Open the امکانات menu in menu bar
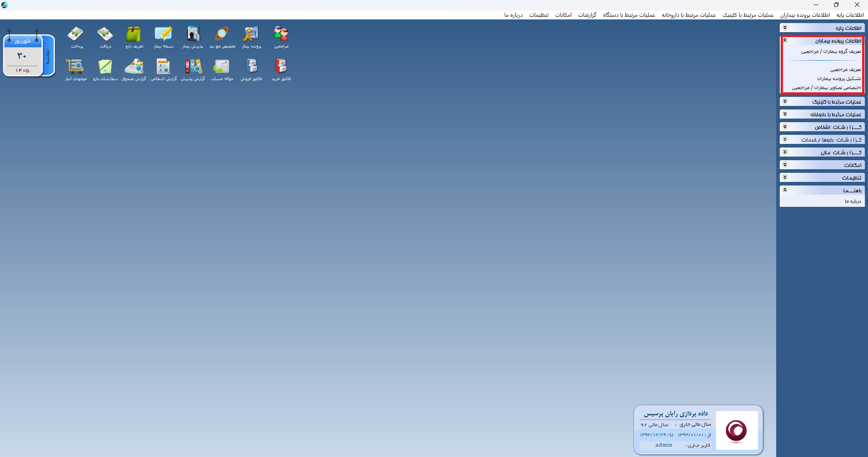Viewport: 868px width, 457px height. tap(563, 15)
